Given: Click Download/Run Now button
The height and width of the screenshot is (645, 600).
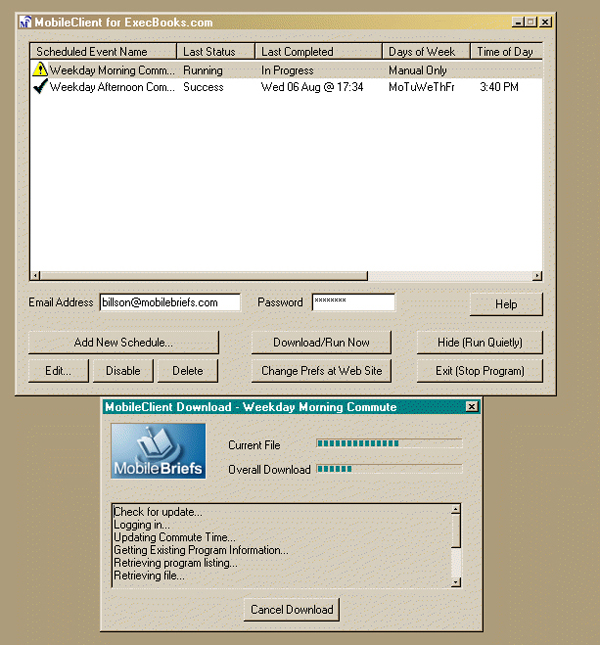Looking at the screenshot, I should (x=321, y=342).
